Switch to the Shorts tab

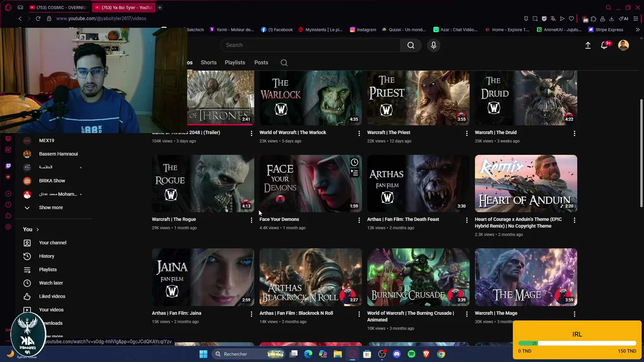[208, 63]
